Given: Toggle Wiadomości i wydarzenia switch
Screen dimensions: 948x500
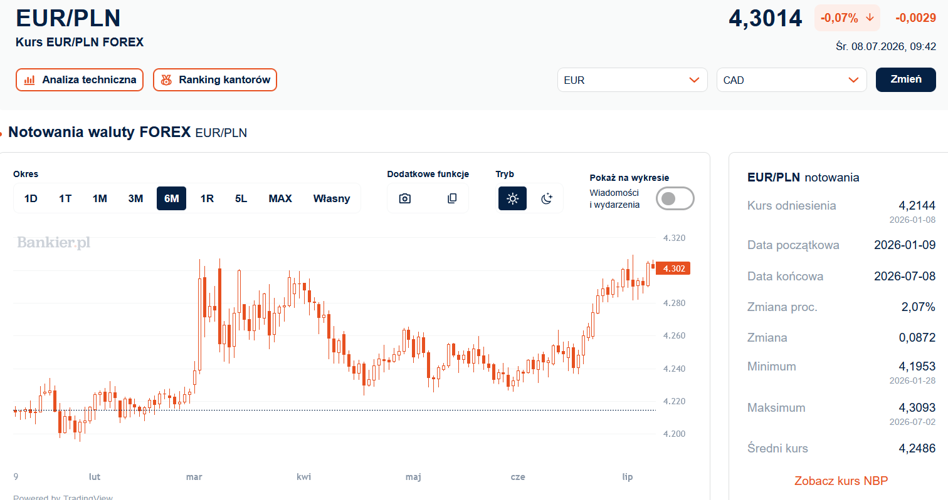Looking at the screenshot, I should [x=675, y=199].
